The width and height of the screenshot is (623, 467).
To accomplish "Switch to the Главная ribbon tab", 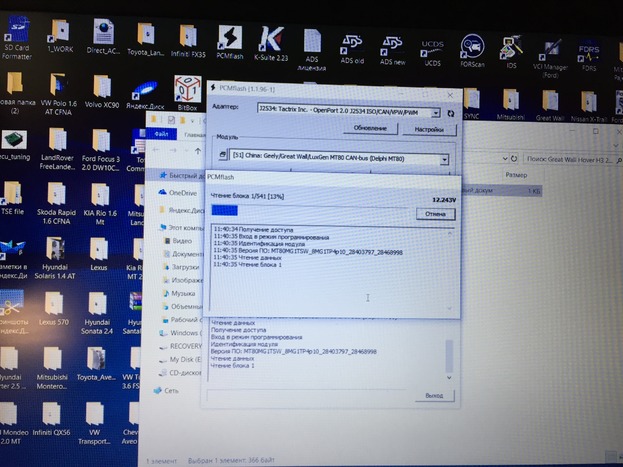I will click(194, 132).
